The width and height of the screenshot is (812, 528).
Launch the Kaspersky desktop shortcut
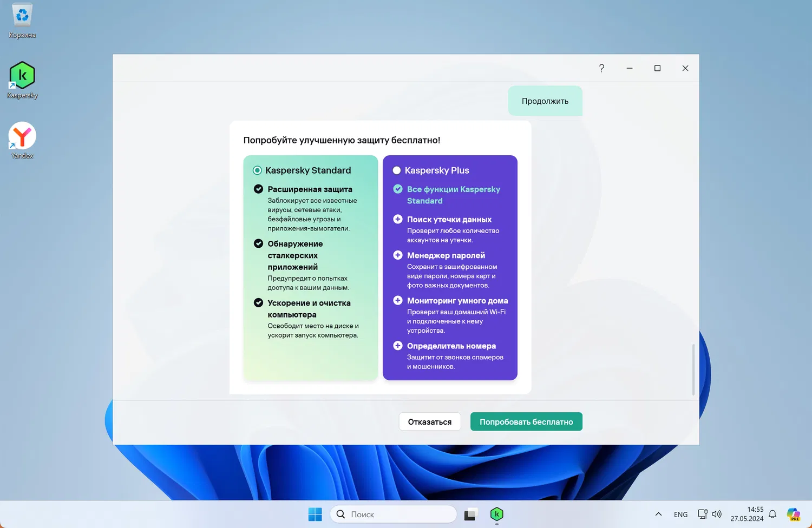22,80
